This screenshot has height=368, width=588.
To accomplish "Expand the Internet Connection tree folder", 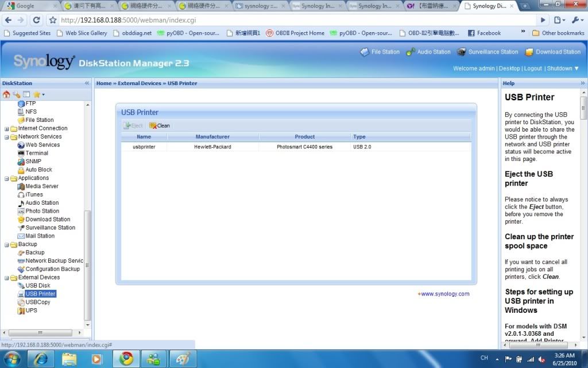I will tap(7, 129).
